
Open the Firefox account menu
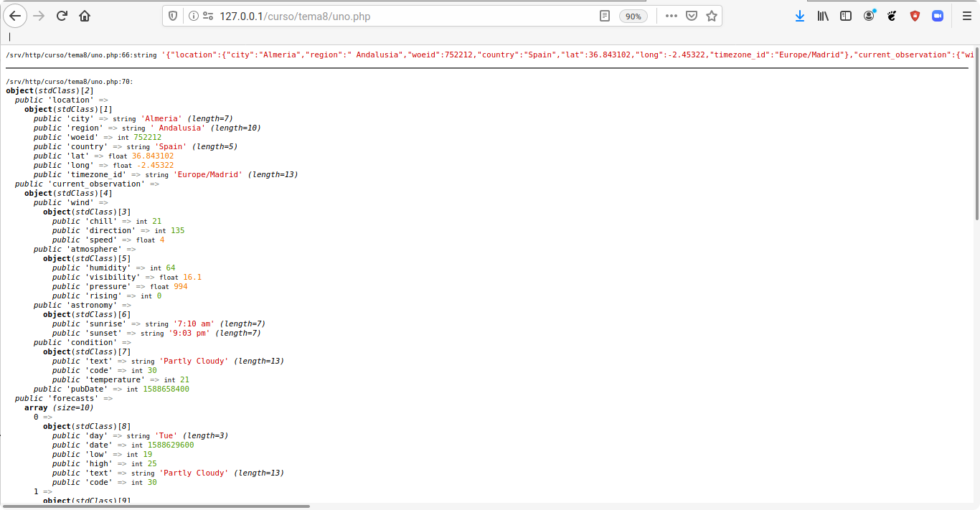[x=869, y=16]
